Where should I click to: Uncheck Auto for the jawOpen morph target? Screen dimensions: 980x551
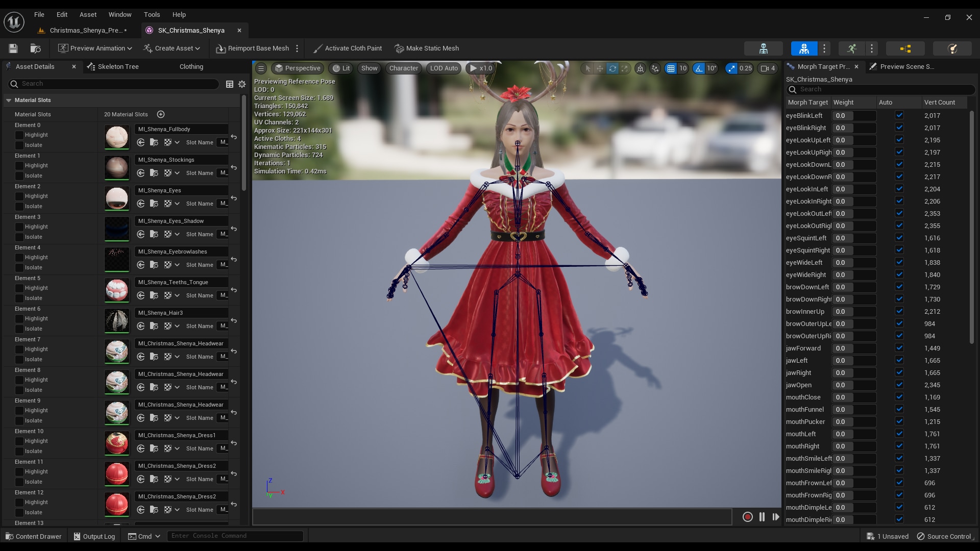click(x=900, y=385)
